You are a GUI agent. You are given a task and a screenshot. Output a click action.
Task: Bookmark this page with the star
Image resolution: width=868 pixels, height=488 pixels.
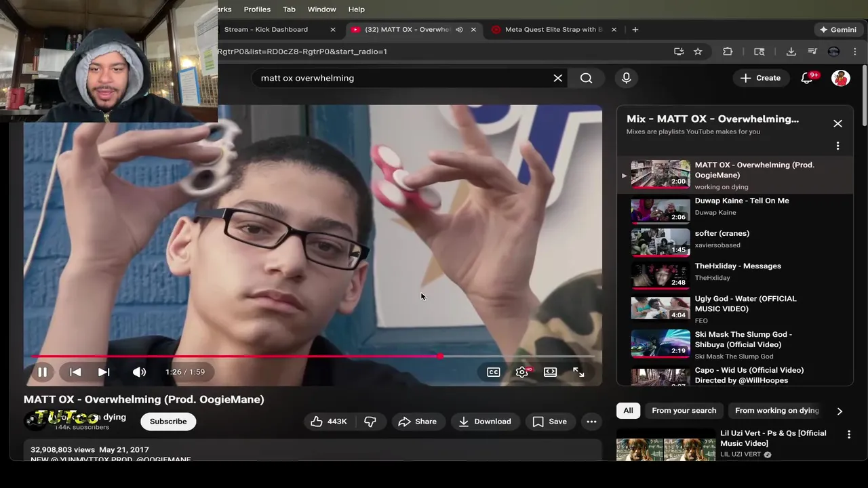[698, 52]
